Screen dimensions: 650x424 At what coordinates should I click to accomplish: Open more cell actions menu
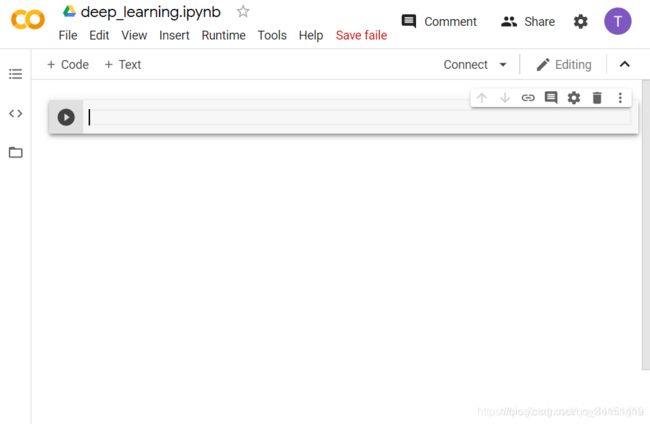click(x=620, y=98)
